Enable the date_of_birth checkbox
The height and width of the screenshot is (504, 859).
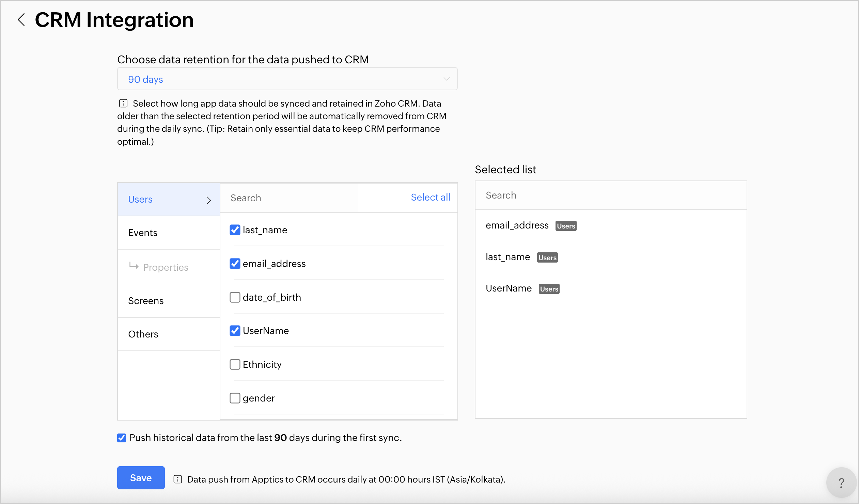pyautogui.click(x=235, y=297)
